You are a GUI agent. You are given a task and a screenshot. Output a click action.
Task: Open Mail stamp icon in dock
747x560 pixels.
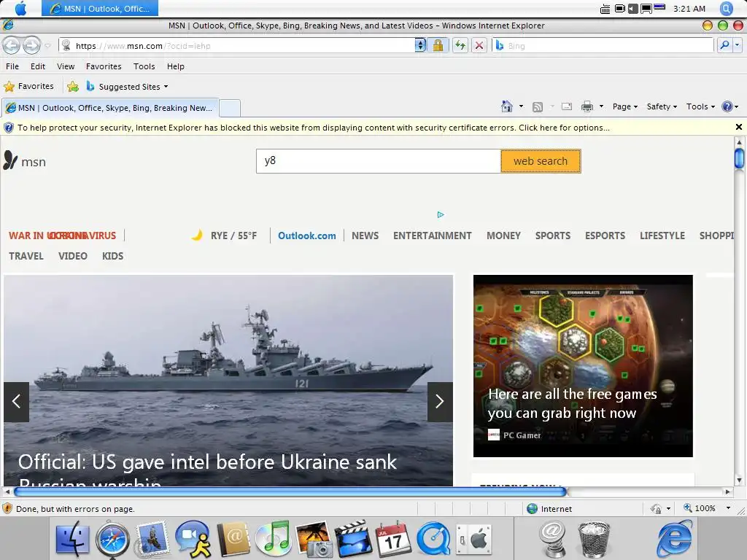pyautogui.click(x=152, y=540)
